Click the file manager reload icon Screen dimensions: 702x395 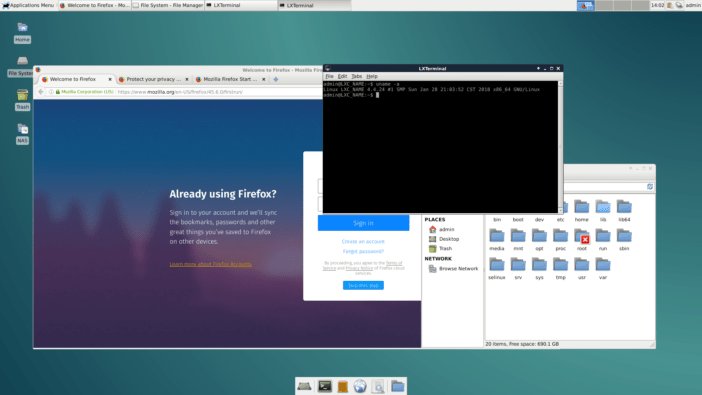click(x=650, y=187)
